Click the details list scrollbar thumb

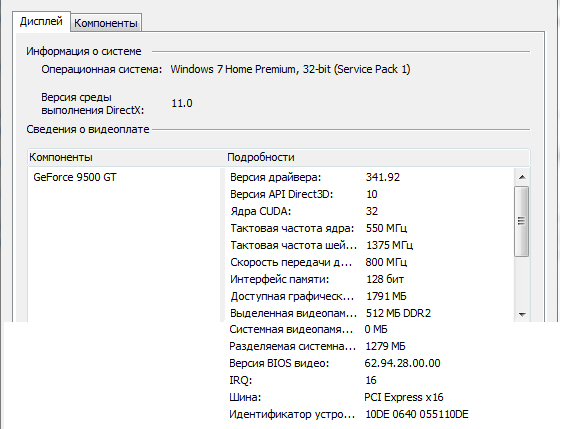click(x=522, y=221)
